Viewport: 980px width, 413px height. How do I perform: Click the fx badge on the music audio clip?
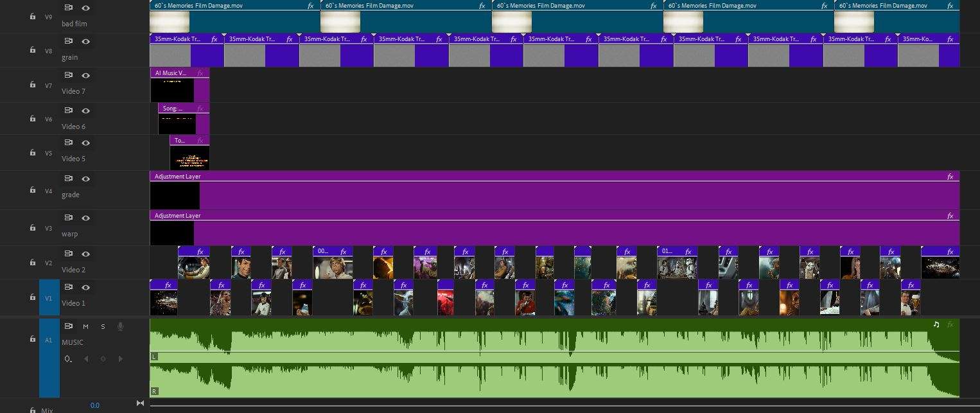[x=950, y=324]
